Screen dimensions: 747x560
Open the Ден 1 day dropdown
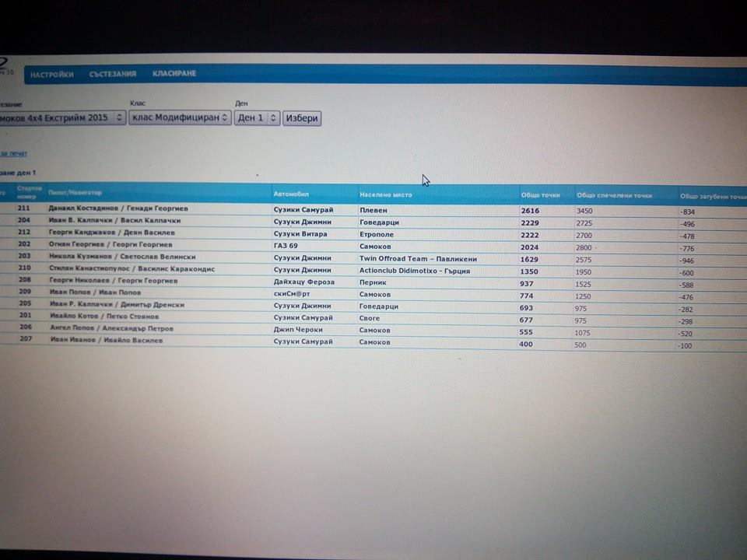pyautogui.click(x=257, y=118)
